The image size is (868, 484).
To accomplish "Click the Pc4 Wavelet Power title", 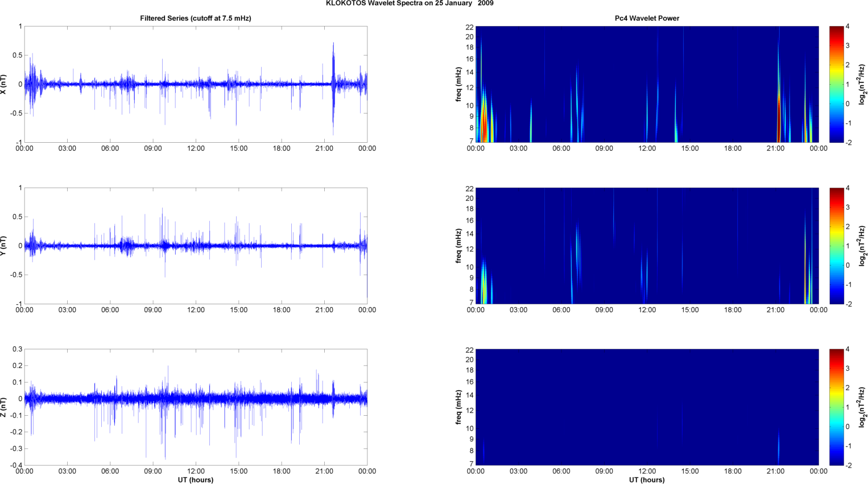I will point(647,18).
